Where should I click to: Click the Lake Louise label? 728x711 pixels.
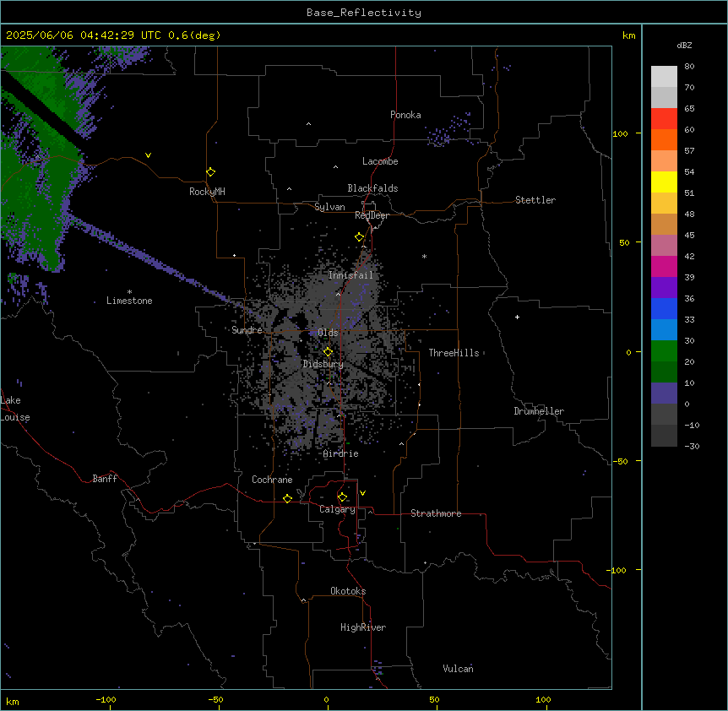pos(15,409)
